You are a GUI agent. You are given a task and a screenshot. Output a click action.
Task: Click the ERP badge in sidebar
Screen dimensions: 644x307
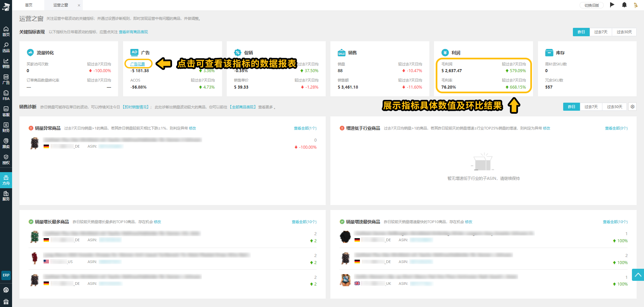[6, 275]
